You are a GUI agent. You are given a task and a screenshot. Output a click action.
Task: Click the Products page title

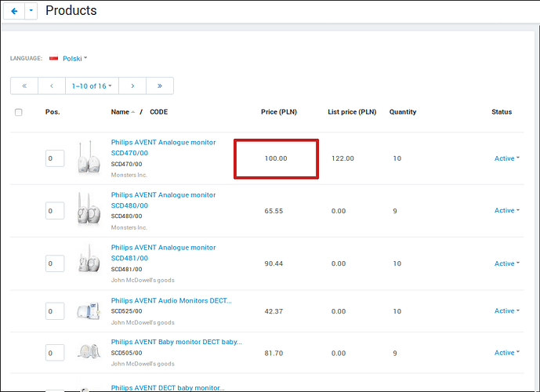click(x=71, y=11)
